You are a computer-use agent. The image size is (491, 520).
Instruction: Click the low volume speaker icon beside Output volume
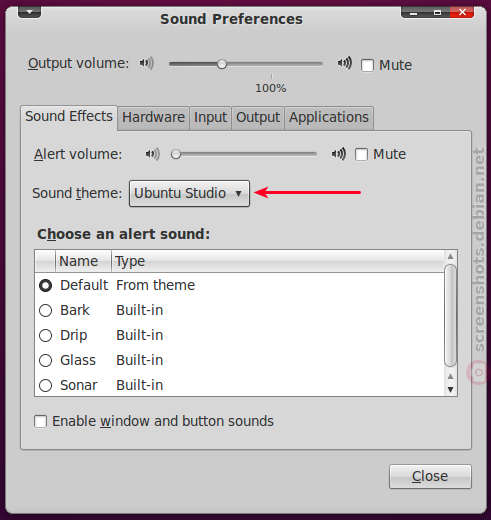tap(147, 63)
